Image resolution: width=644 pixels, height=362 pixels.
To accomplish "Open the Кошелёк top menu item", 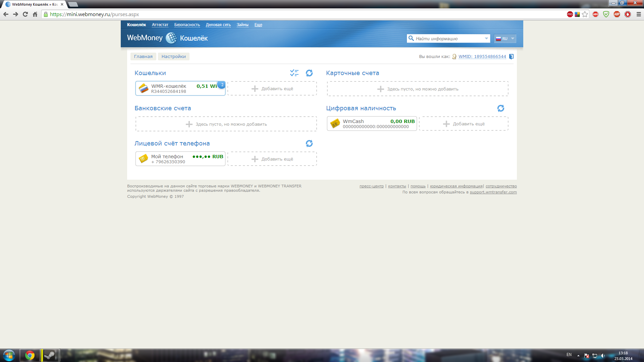I will (x=137, y=25).
